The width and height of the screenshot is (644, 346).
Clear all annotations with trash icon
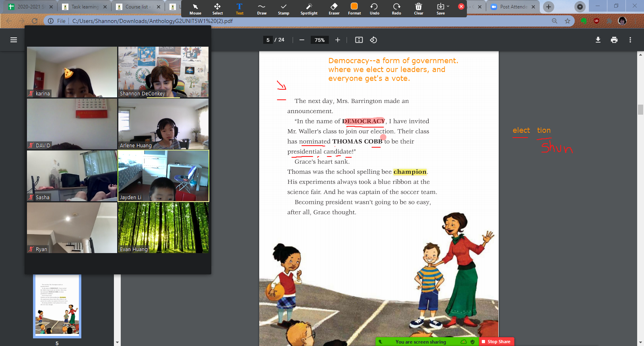(x=419, y=9)
